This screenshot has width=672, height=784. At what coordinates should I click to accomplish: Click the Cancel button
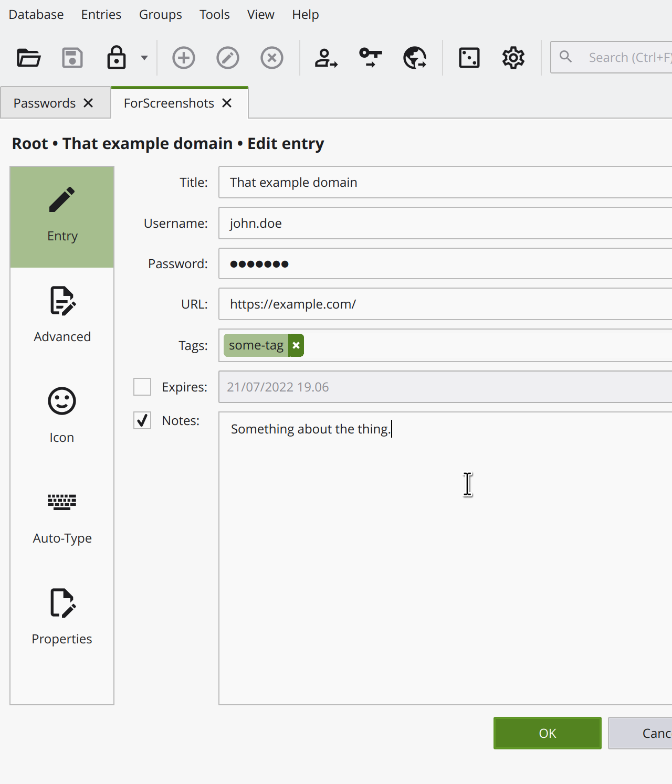click(640, 733)
